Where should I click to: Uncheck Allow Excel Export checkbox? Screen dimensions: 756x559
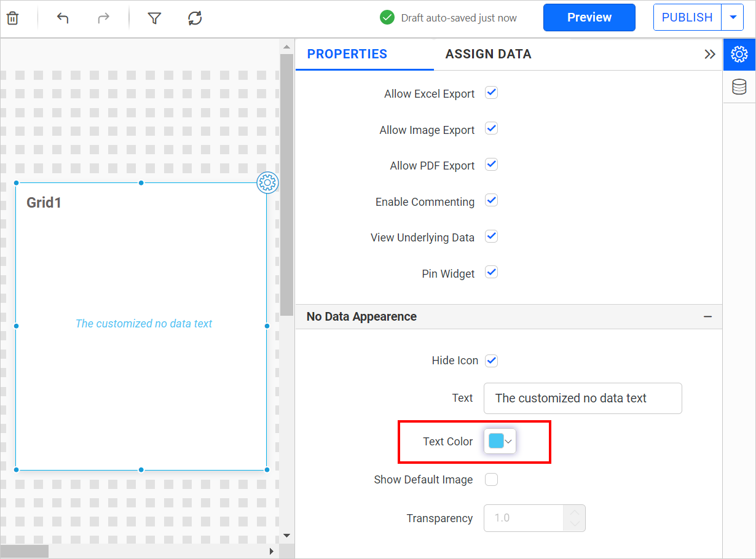[491, 93]
